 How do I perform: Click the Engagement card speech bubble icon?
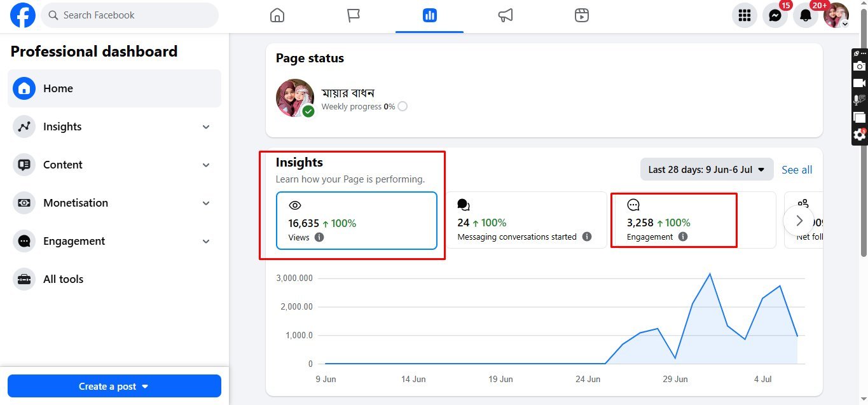click(633, 205)
